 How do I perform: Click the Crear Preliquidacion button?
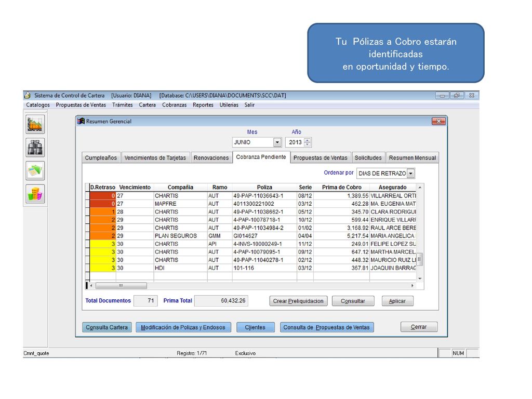click(x=298, y=301)
